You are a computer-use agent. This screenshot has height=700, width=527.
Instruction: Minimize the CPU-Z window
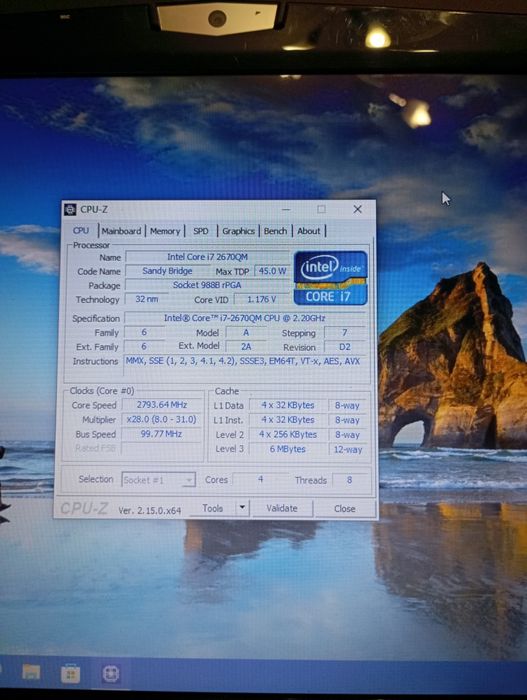pos(286,209)
